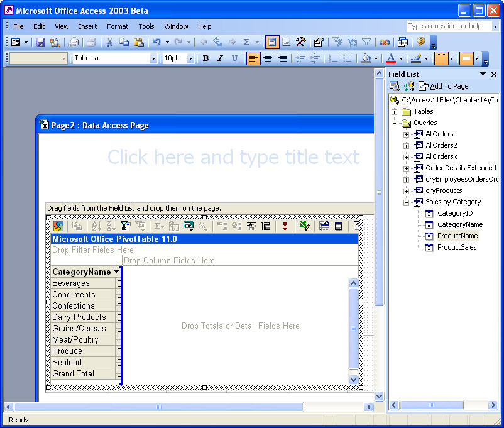
Task: Open the Tools menu
Action: (146, 26)
